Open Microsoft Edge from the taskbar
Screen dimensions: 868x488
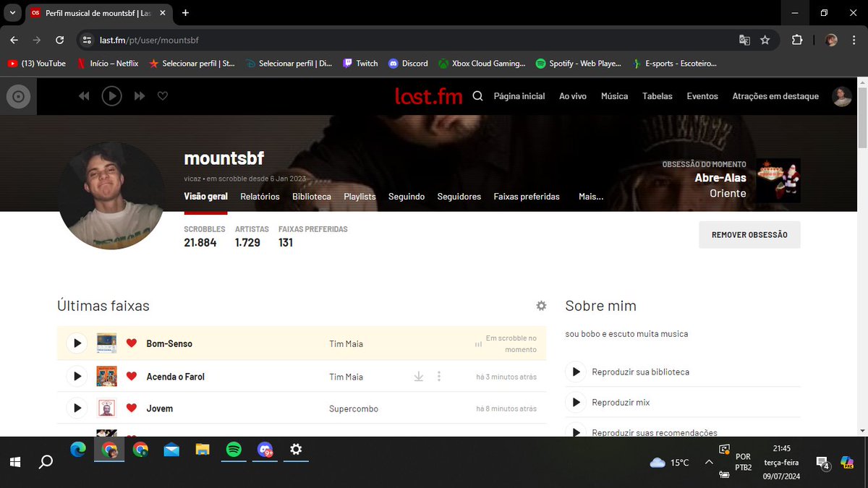tap(78, 450)
